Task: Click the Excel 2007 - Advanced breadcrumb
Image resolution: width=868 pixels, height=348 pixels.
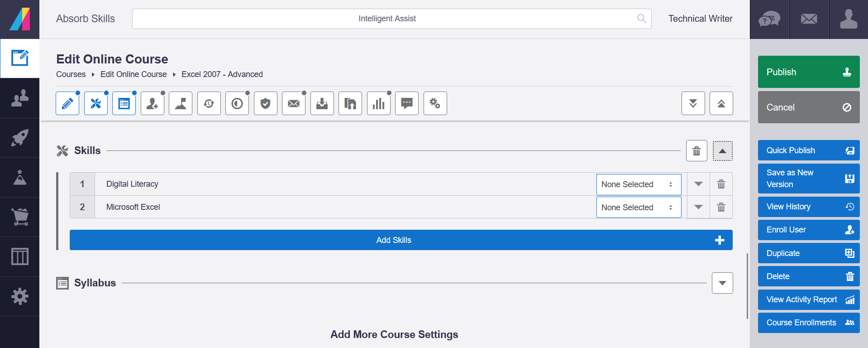Action: (x=222, y=74)
